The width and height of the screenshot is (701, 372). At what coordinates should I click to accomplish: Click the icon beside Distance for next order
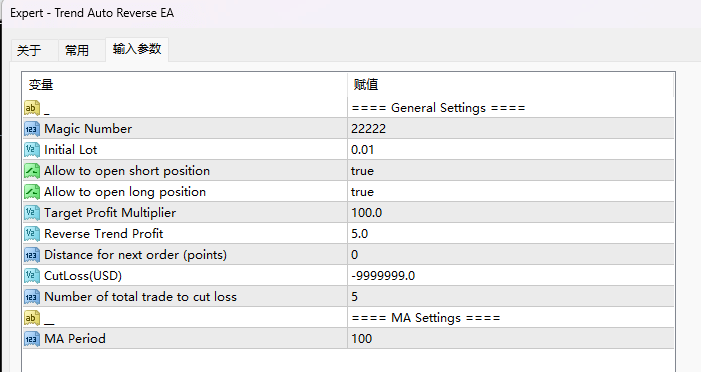pos(32,255)
